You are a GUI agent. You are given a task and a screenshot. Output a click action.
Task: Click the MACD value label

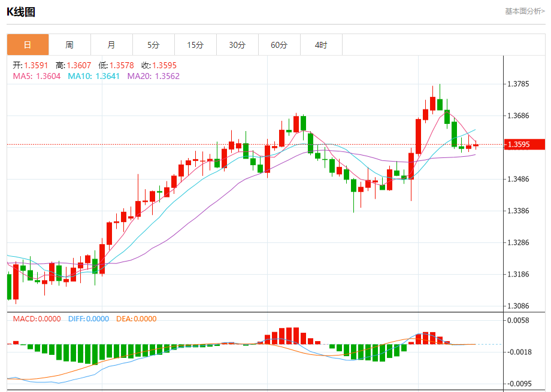tap(37, 319)
